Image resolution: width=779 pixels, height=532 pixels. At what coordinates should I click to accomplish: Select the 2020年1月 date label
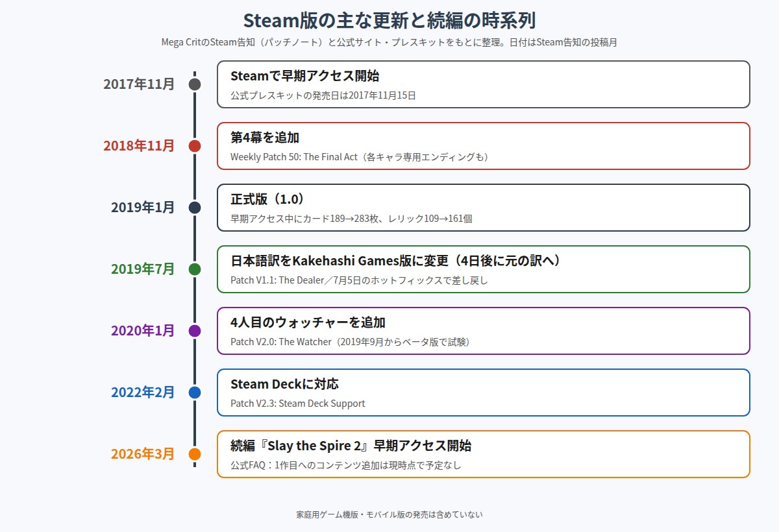[x=143, y=331]
